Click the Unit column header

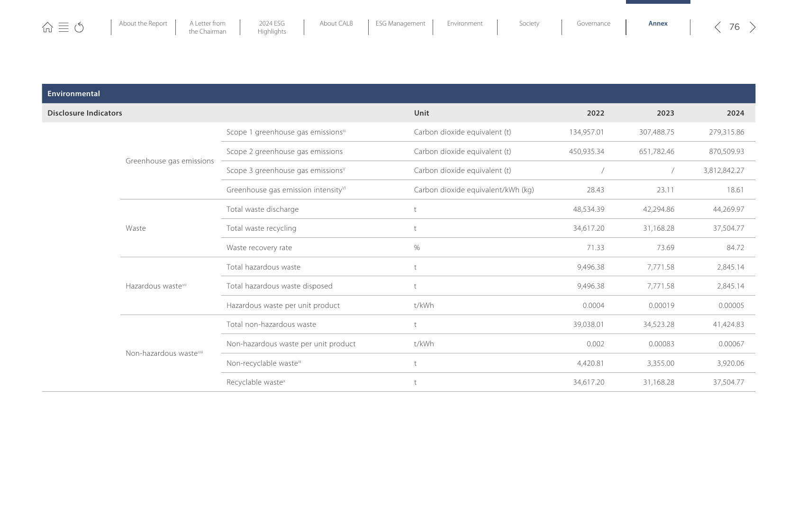[421, 113]
